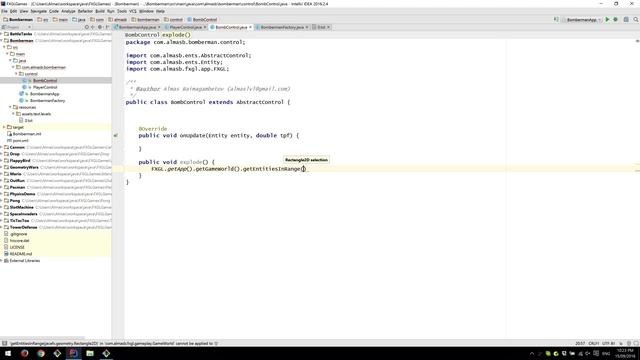Close the BombermanApp.java tab

(159, 27)
